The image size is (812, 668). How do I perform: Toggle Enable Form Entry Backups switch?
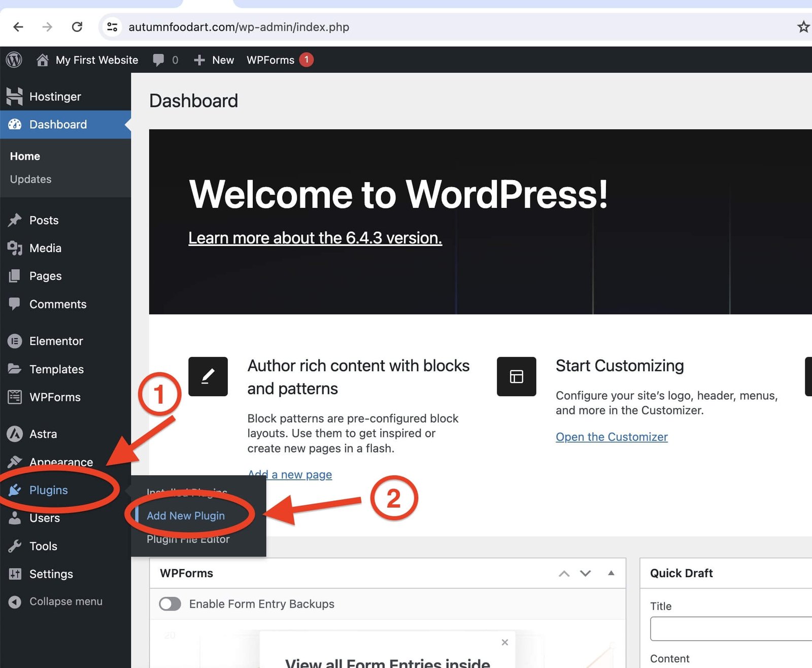170,604
